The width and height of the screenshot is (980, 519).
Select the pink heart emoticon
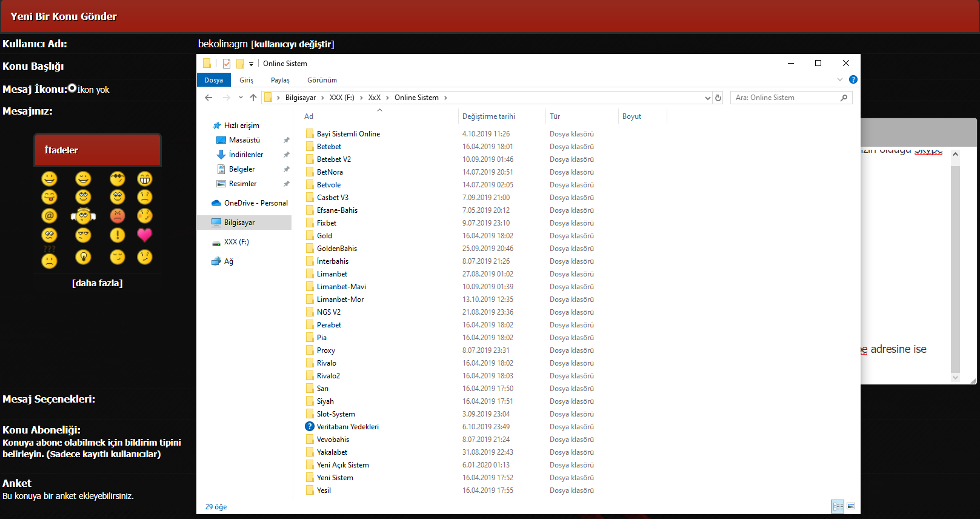(144, 235)
